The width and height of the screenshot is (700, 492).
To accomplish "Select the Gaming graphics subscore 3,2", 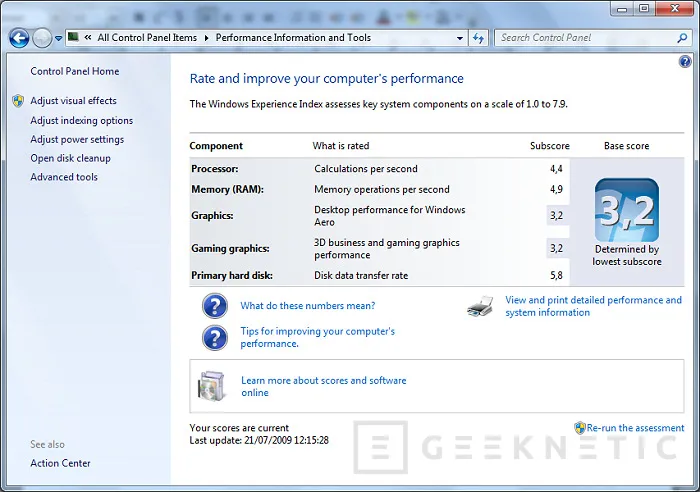I will click(x=556, y=249).
